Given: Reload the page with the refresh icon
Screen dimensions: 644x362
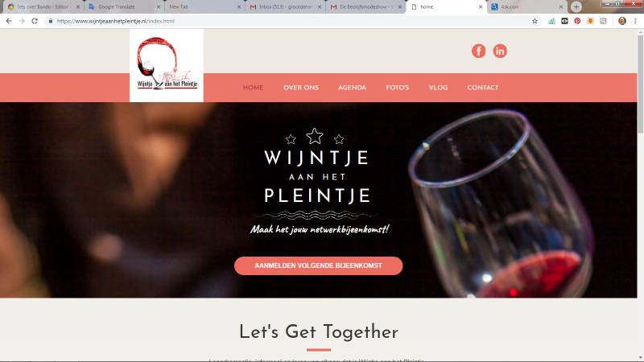Looking at the screenshot, I should pyautogui.click(x=35, y=21).
